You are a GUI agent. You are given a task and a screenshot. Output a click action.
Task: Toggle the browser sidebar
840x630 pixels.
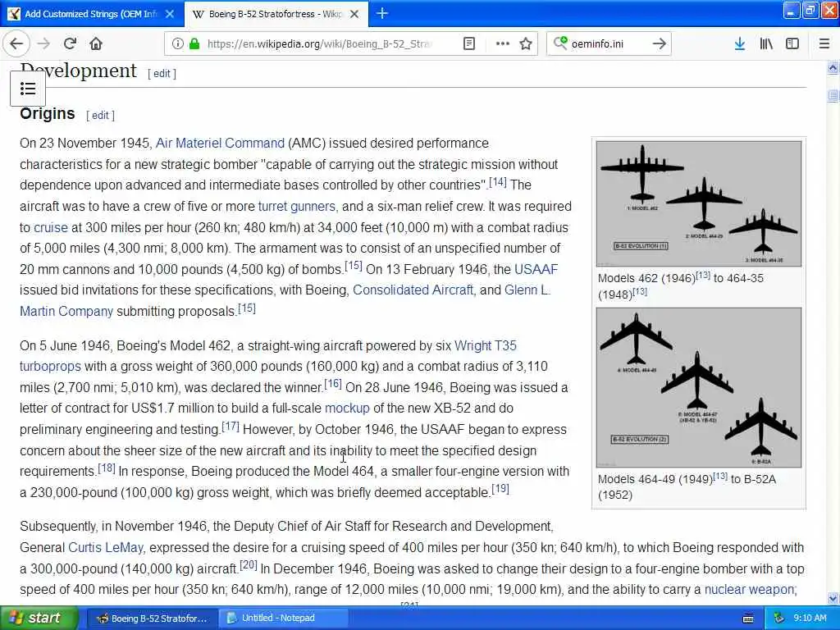tap(792, 44)
